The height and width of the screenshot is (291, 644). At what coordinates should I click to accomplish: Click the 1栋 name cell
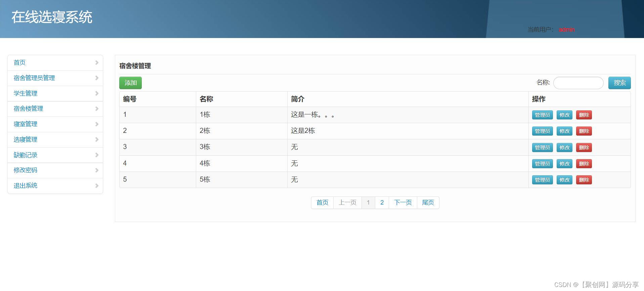[x=242, y=115]
